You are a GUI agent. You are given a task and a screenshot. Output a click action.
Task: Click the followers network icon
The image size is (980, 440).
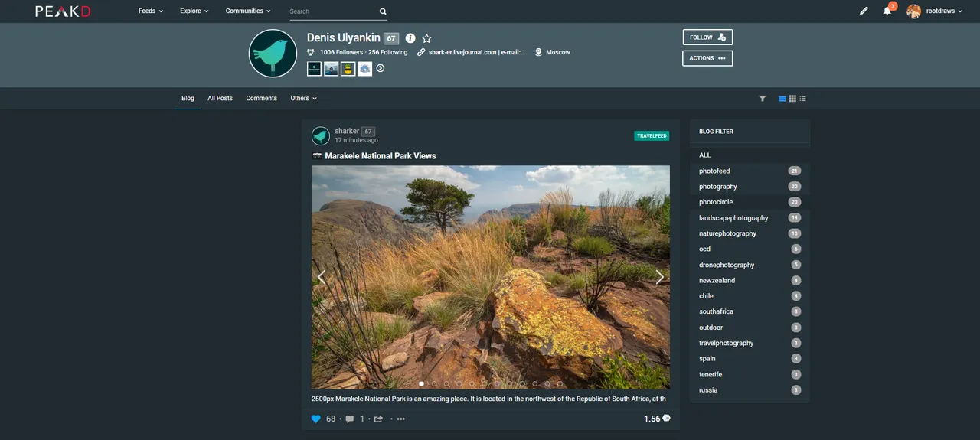(311, 52)
